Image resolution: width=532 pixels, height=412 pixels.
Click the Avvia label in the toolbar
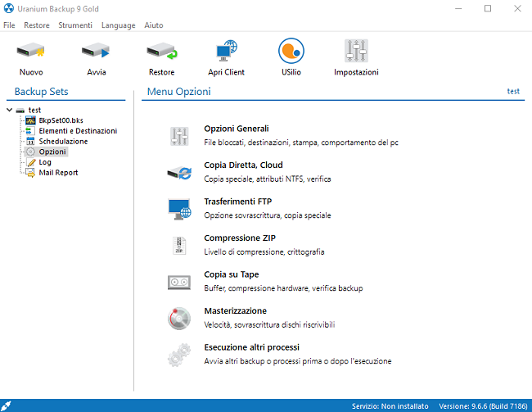click(97, 72)
